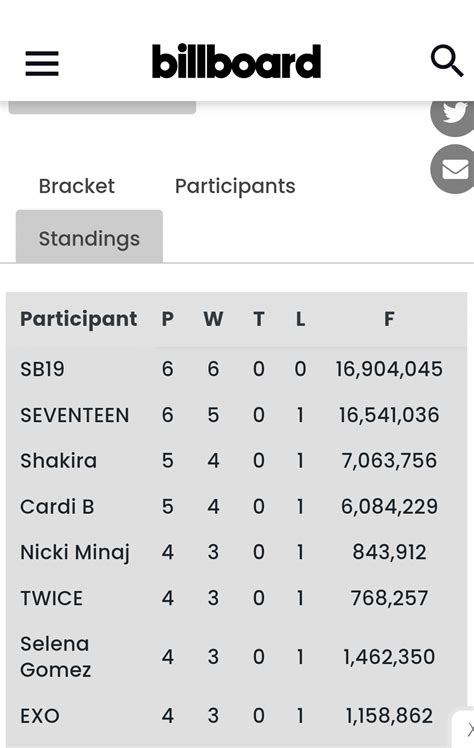The height and width of the screenshot is (748, 474).
Task: Dismiss the overlay with the X icon
Action: pos(469,729)
